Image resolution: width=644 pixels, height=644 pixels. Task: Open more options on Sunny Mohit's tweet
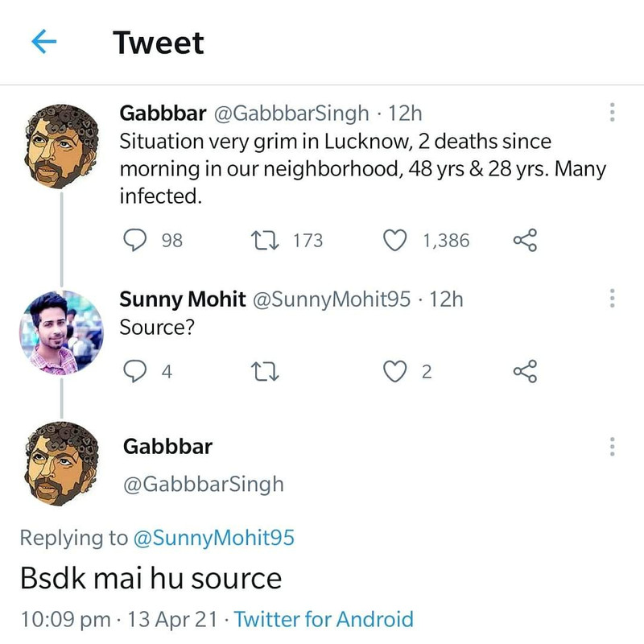click(x=613, y=299)
